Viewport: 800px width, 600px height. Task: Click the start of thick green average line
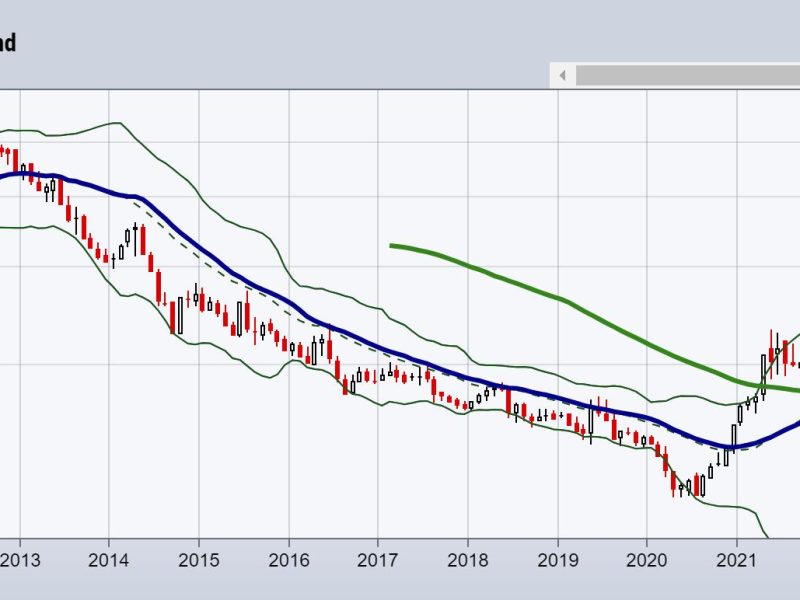[392, 245]
